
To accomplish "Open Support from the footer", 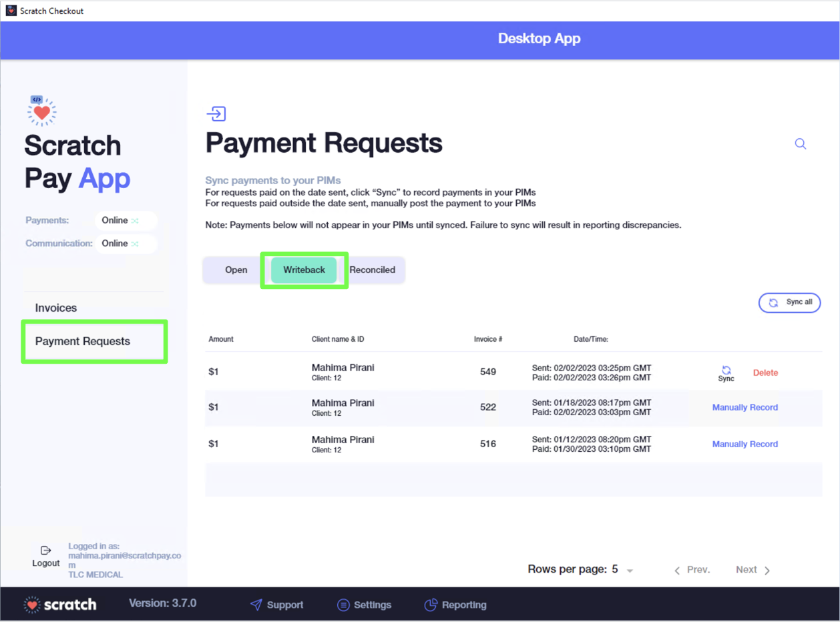I will tap(276, 605).
